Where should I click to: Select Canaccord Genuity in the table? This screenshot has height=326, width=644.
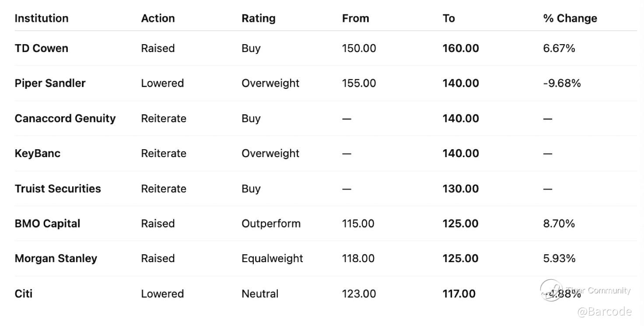(x=65, y=119)
